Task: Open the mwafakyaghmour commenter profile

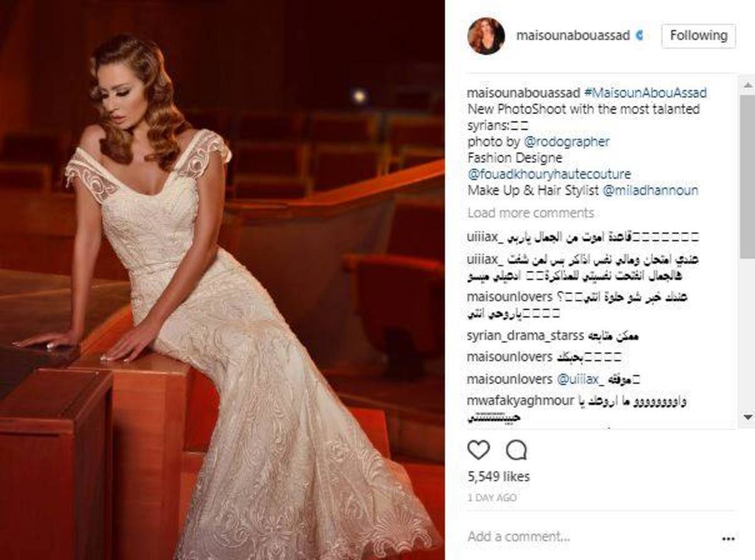Action: [521, 401]
